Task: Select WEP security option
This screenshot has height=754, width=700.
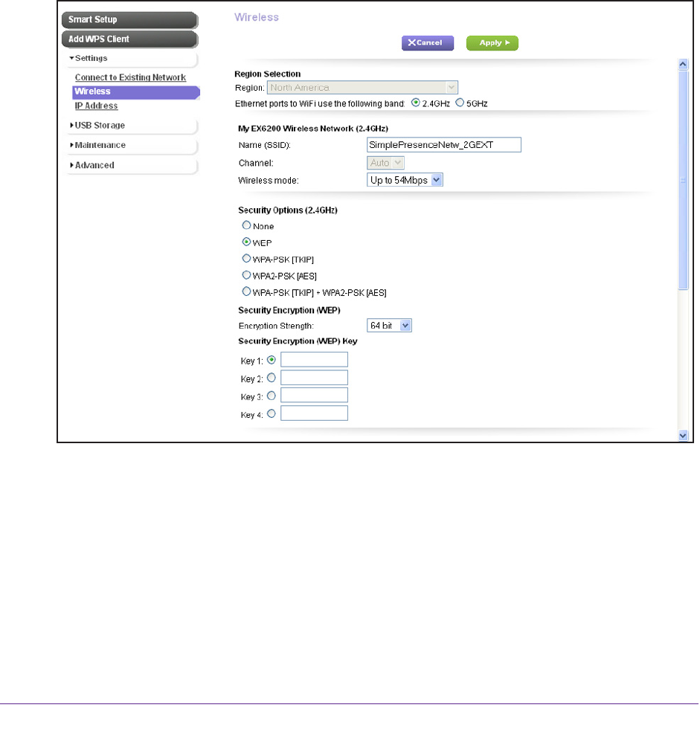Action: coord(246,242)
